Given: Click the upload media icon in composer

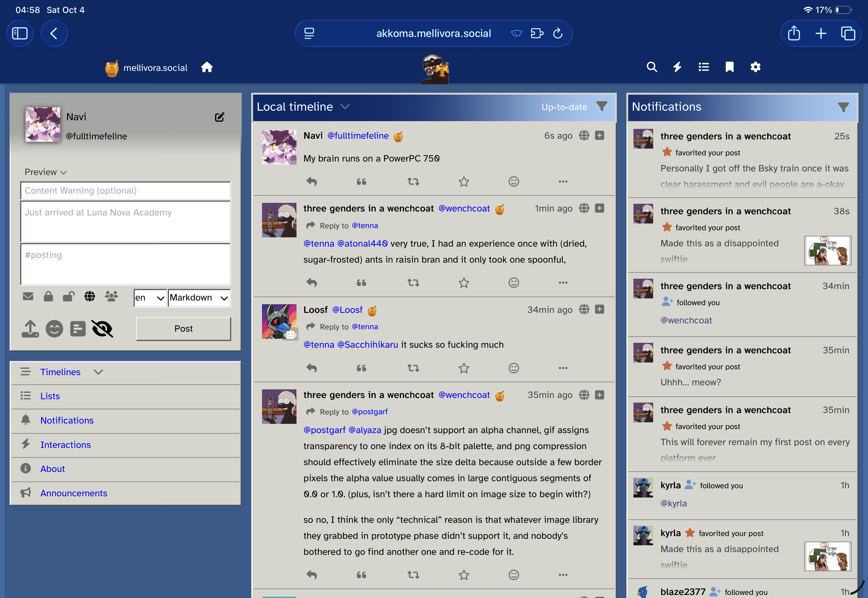Looking at the screenshot, I should (x=30, y=329).
